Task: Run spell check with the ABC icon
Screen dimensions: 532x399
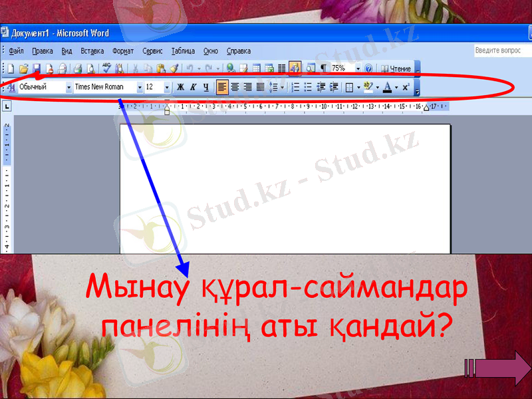Action: pos(106,68)
